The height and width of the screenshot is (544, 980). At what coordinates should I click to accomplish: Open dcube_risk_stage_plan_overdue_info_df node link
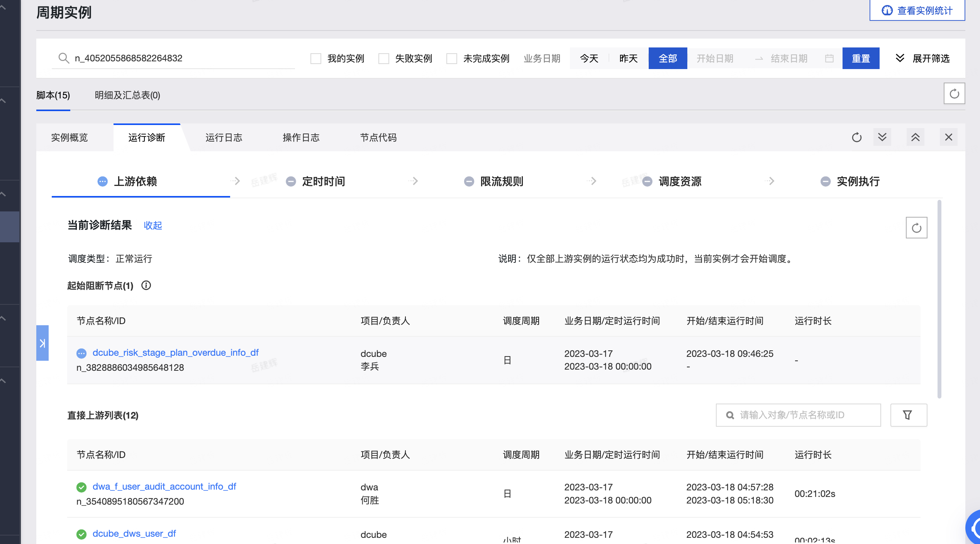tap(176, 353)
